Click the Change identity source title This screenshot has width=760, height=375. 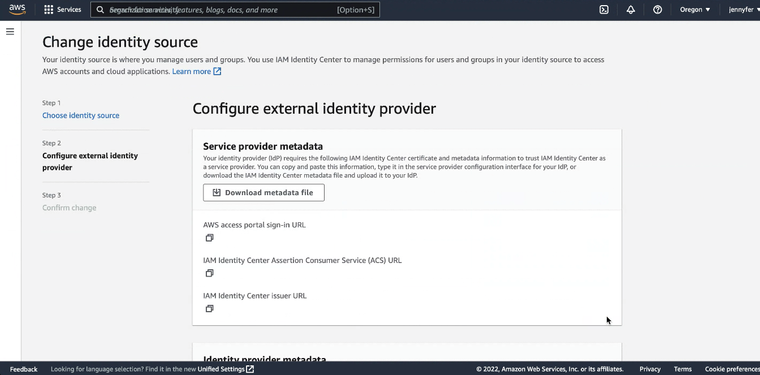tap(120, 42)
